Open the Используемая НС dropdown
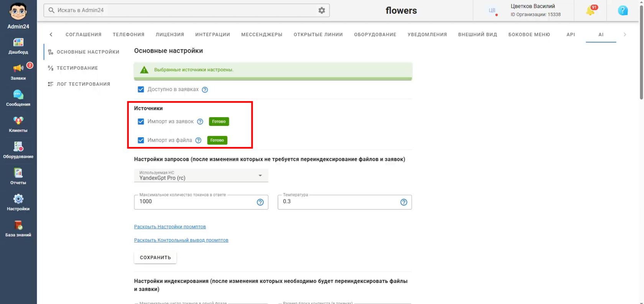Viewport: 644px width, 304px height. (x=201, y=175)
